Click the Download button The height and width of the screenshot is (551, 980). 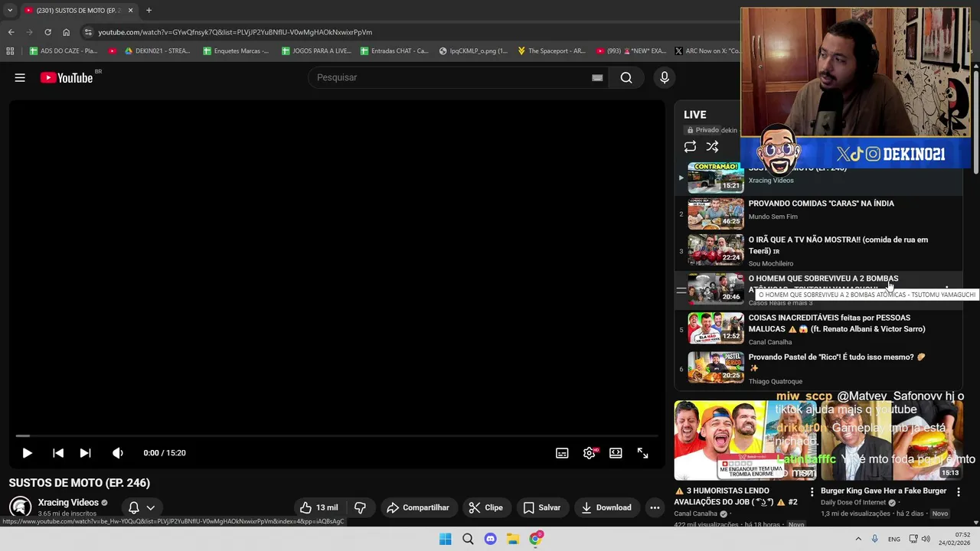point(606,507)
